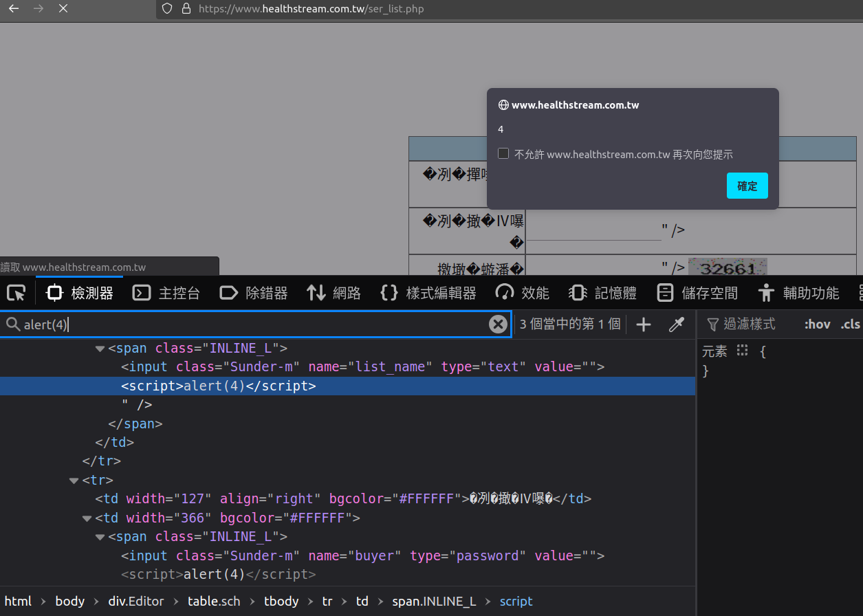863x616 pixels.
Task: Open the 效能 performance tab
Action: pyautogui.click(x=523, y=293)
